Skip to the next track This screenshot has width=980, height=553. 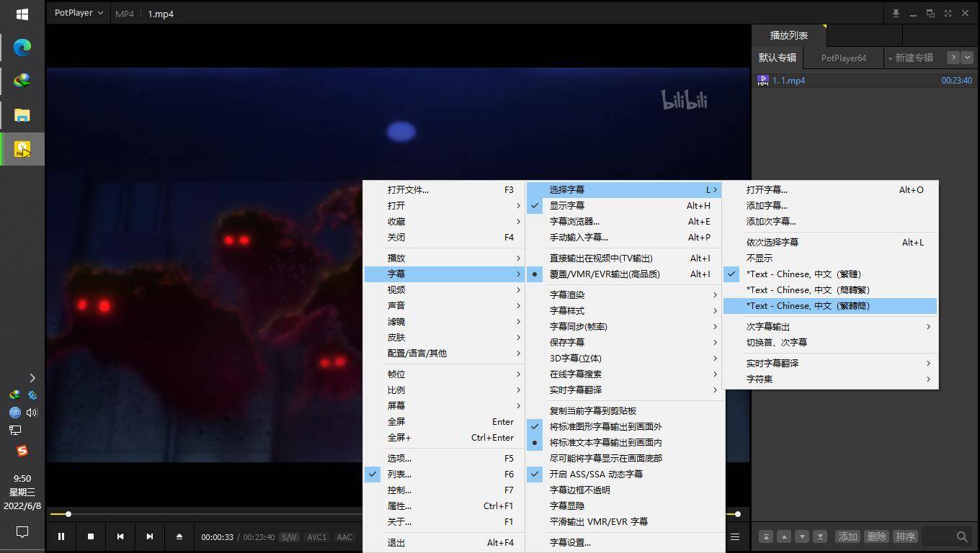pyautogui.click(x=150, y=536)
